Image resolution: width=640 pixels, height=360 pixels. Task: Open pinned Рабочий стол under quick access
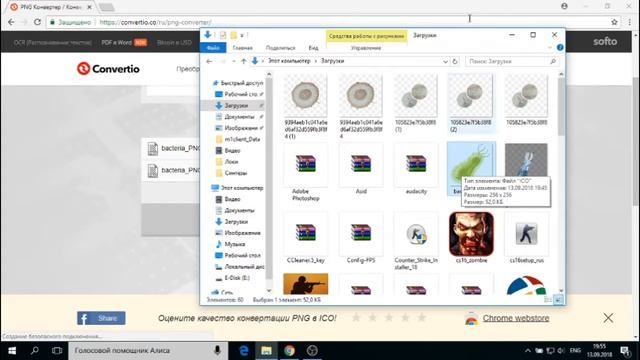(240, 94)
